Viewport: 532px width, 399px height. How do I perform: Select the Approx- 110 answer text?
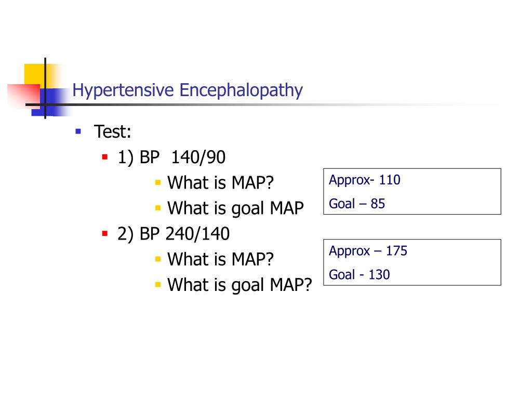pyautogui.click(x=364, y=180)
